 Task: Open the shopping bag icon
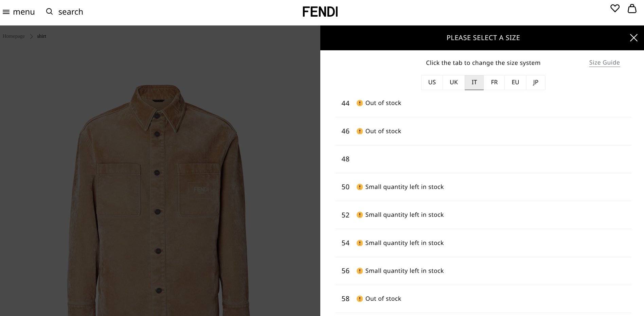point(632,8)
